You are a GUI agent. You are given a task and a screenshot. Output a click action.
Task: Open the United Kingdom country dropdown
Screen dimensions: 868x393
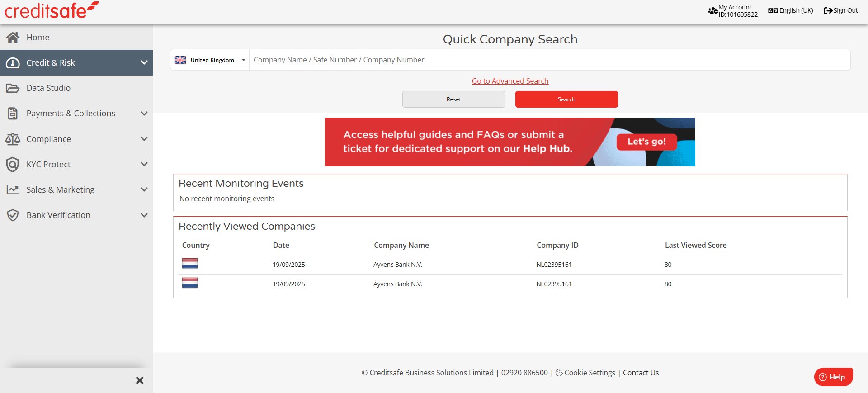tap(210, 60)
